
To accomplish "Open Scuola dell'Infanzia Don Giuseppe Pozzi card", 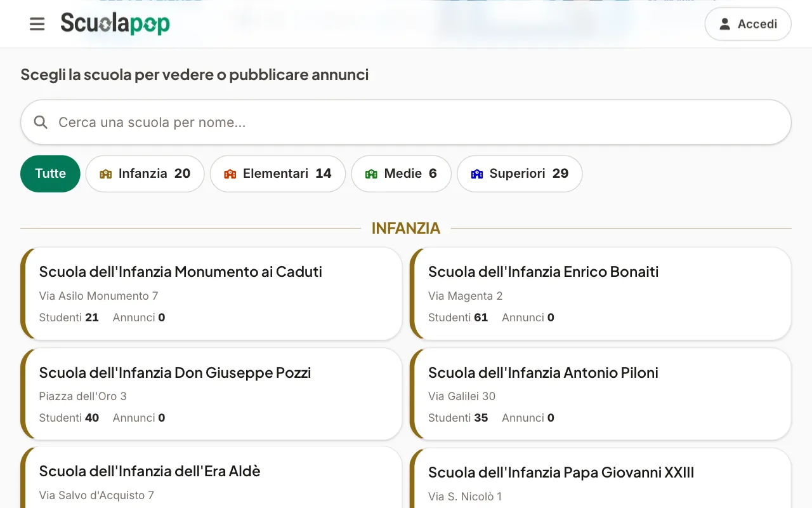I will [x=211, y=394].
